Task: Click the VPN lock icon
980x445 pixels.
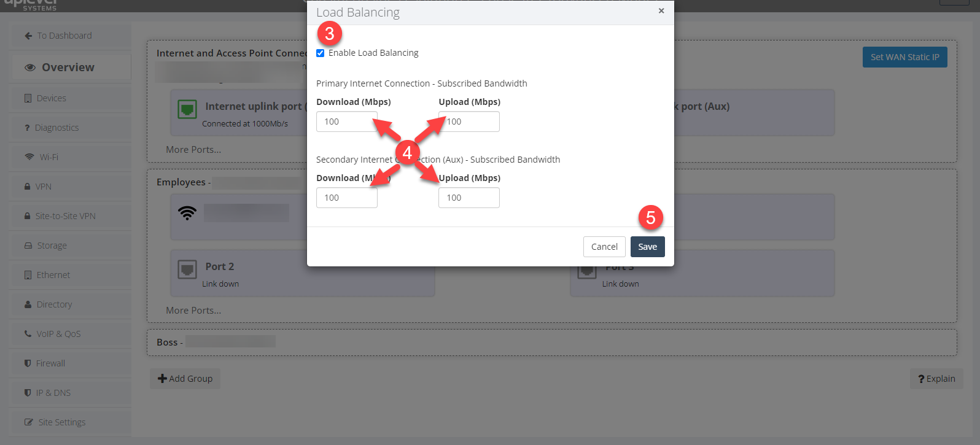Action: point(27,187)
